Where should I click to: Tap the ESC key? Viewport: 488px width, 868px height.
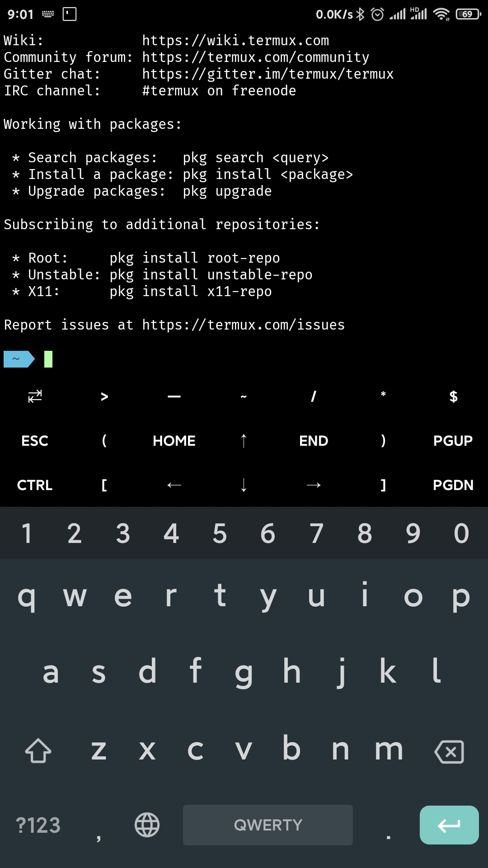(35, 441)
